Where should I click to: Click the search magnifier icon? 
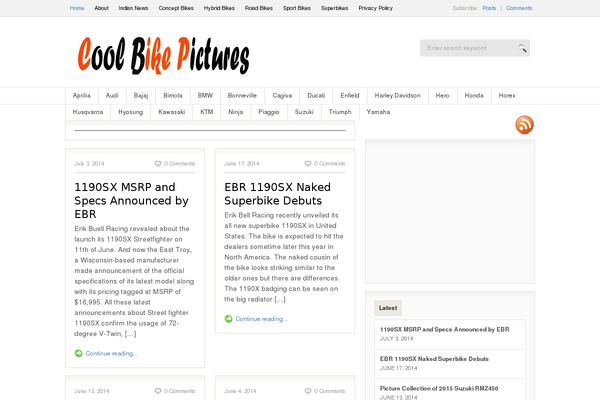tap(522, 48)
